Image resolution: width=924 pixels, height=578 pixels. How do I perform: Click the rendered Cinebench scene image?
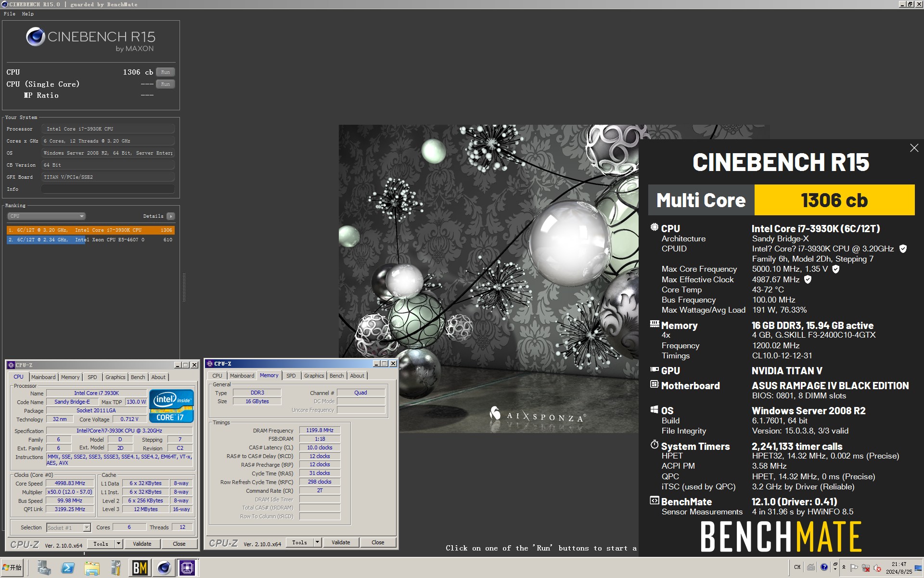(488, 278)
